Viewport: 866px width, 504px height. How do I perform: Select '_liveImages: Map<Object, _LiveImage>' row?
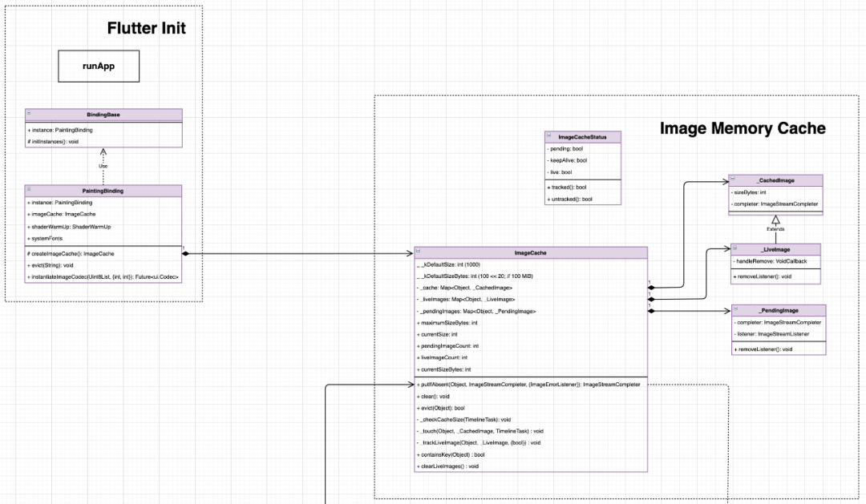point(531,300)
